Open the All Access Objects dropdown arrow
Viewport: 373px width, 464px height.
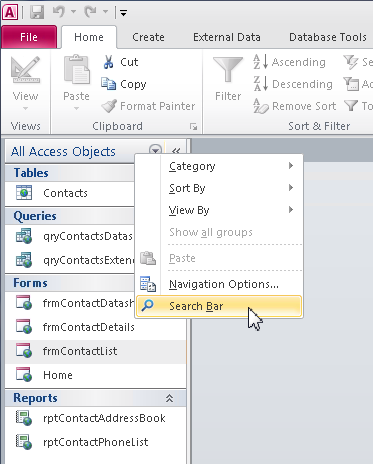pos(155,150)
